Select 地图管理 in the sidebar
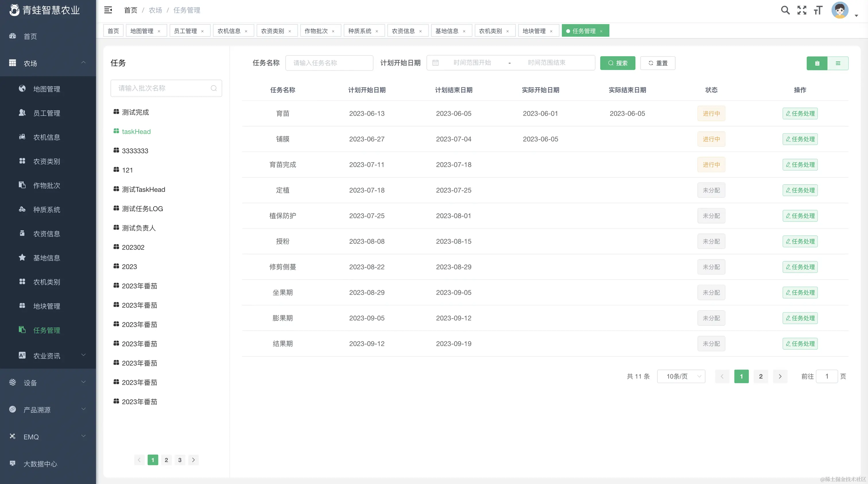Viewport: 868px width, 484px height. [x=46, y=89]
